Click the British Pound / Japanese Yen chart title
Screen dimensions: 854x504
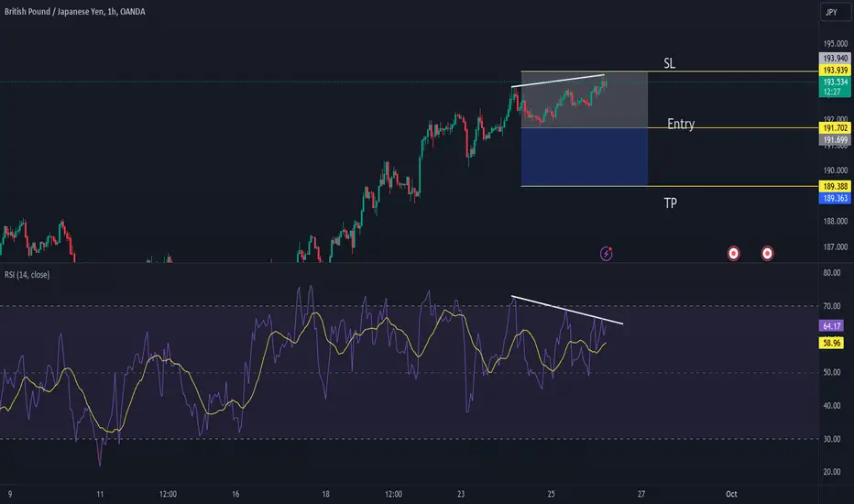74,11
